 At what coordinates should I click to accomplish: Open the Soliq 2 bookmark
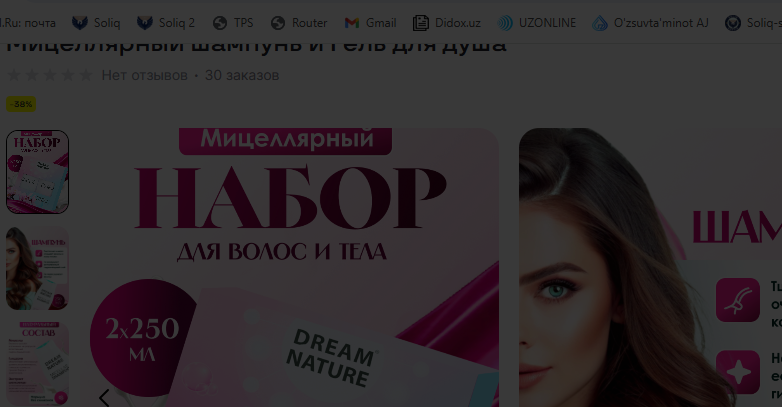(166, 23)
